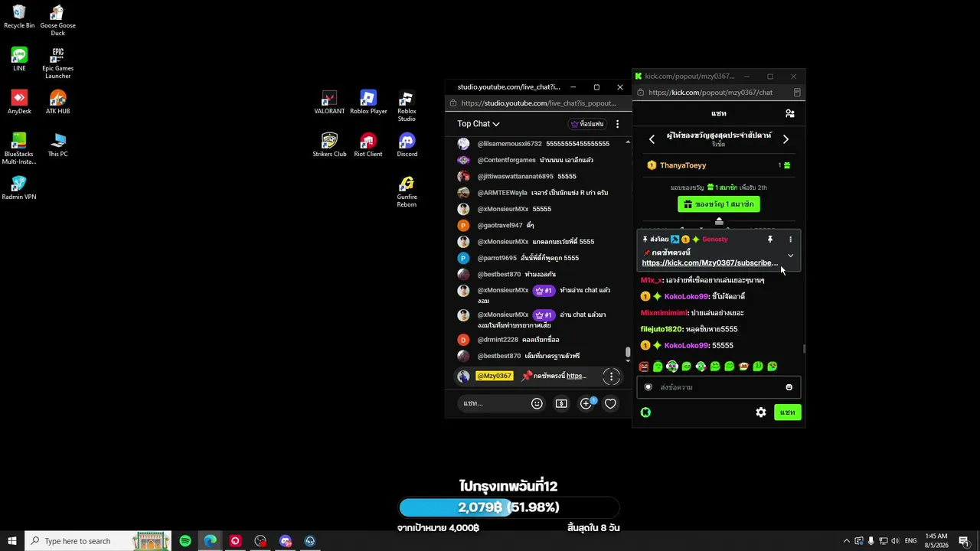Select the Goose Goose Duck icon
Image resolution: width=980 pixels, height=551 pixels.
point(57,21)
